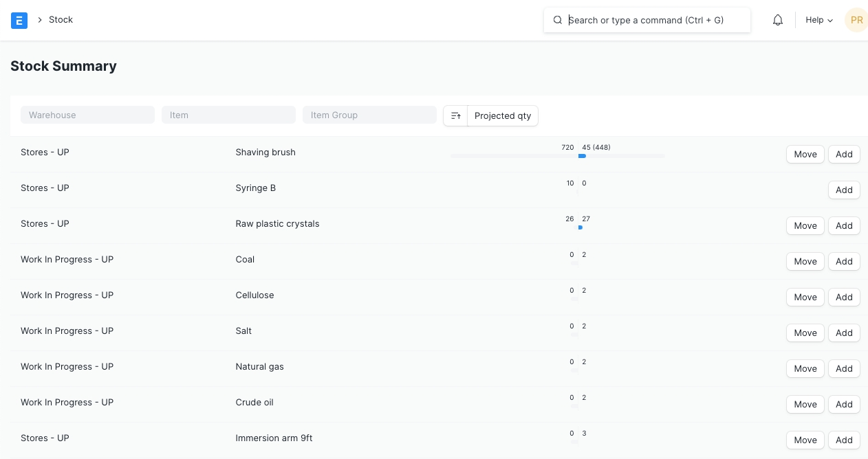Click Move for Shaving brush
Image resolution: width=868 pixels, height=459 pixels.
coord(805,154)
